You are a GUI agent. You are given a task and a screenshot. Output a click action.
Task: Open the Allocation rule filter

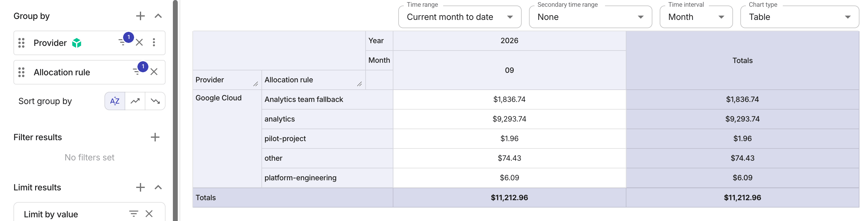[137, 72]
